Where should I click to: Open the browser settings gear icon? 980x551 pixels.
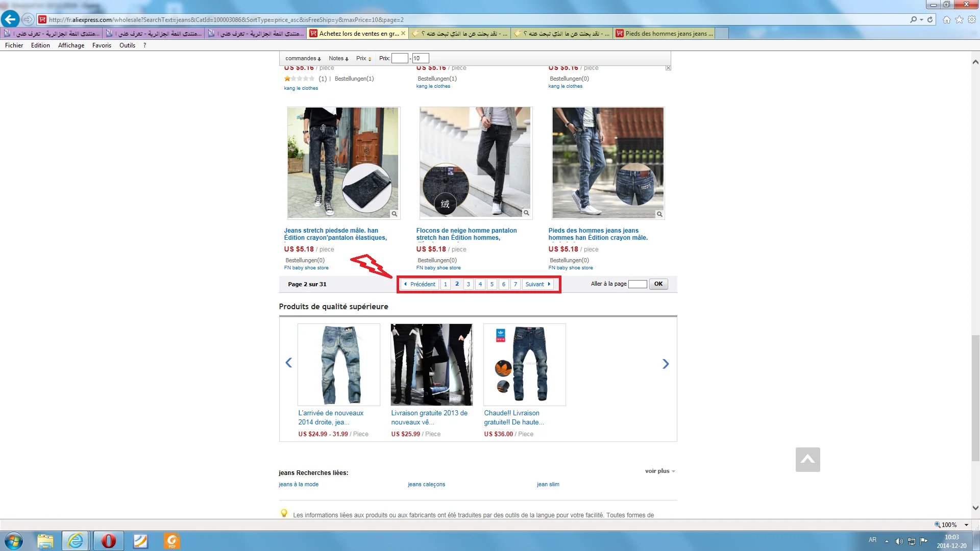click(972, 19)
